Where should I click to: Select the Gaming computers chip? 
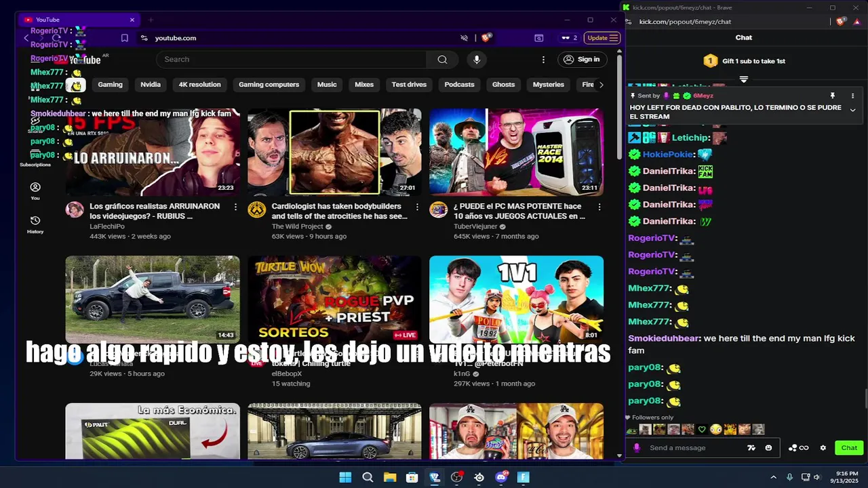coord(269,85)
